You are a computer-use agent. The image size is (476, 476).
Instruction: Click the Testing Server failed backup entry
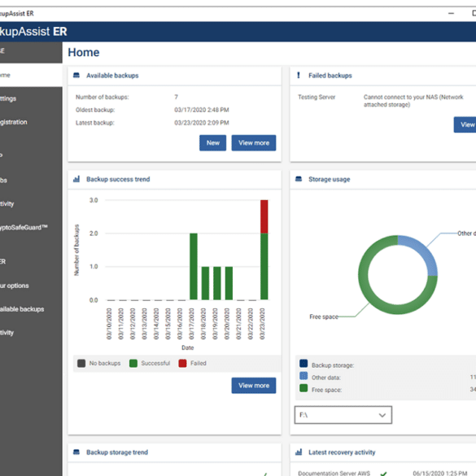[x=317, y=97]
